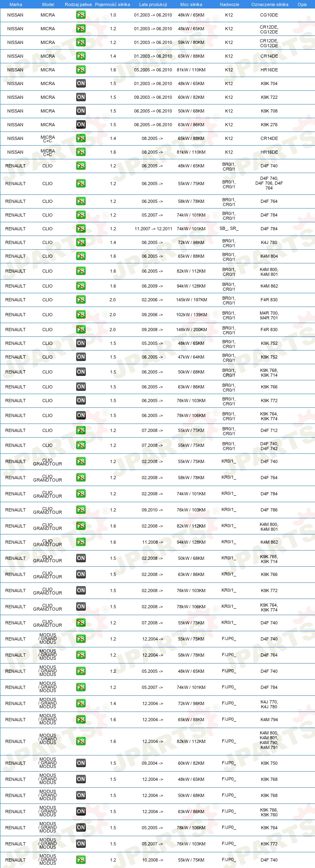
Task: Click diesel ON icon for Modus K9K 750
Action: [81, 763]
